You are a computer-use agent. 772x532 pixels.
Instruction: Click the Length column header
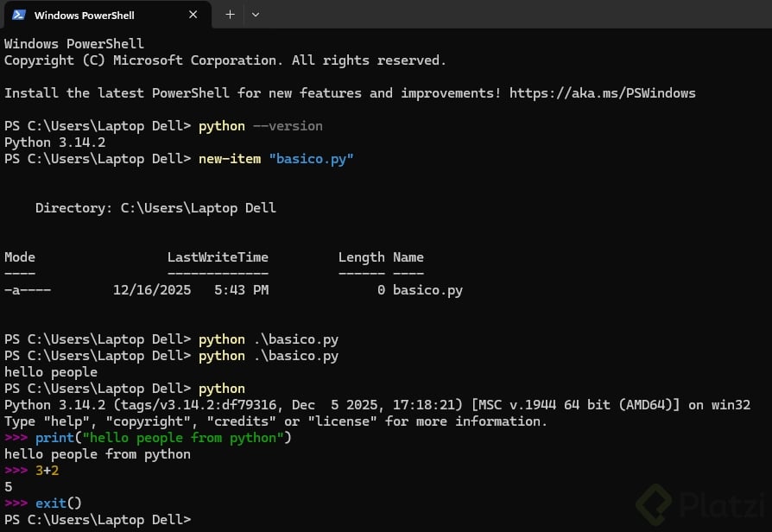click(x=361, y=257)
